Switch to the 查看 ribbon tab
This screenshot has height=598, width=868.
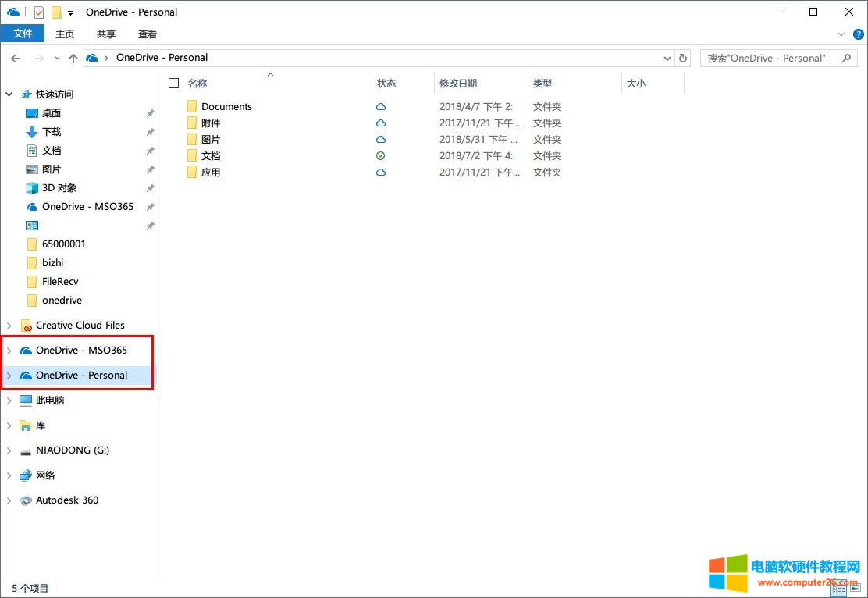(x=147, y=34)
